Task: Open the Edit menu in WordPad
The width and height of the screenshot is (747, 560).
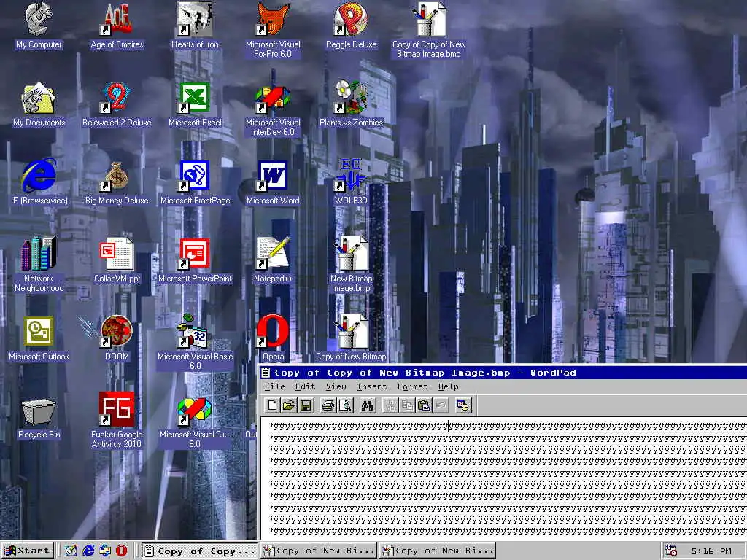Action: pos(305,386)
